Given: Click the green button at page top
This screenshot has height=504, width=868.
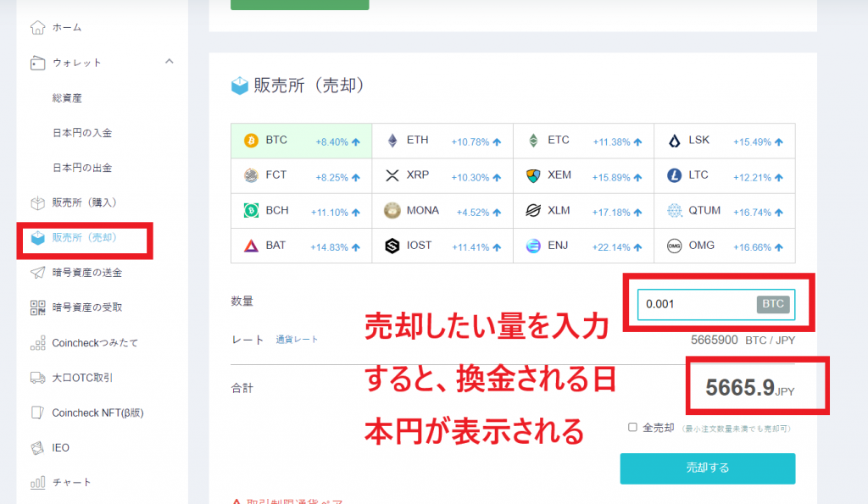Looking at the screenshot, I should (x=299, y=5).
